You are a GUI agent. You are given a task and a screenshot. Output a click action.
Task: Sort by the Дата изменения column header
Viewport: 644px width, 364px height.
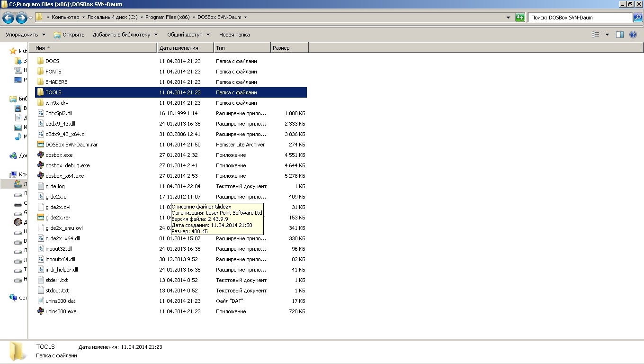coord(185,48)
